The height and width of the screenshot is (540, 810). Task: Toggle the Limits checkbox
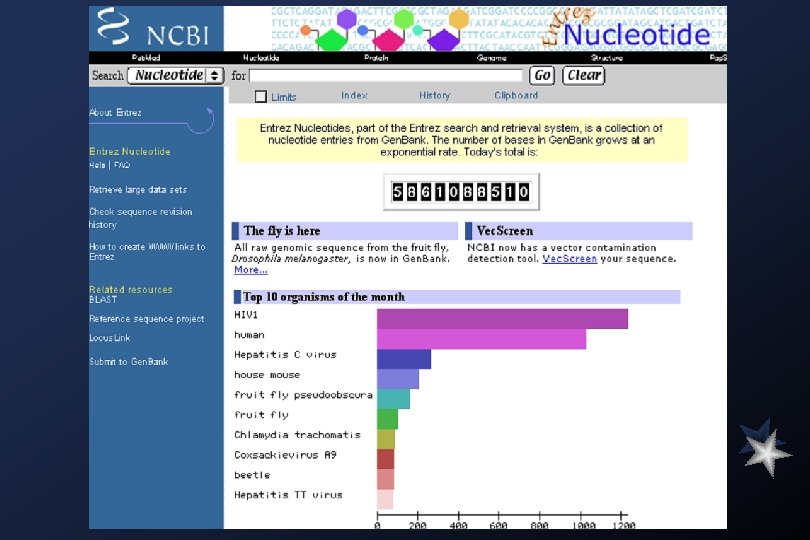[x=261, y=97]
